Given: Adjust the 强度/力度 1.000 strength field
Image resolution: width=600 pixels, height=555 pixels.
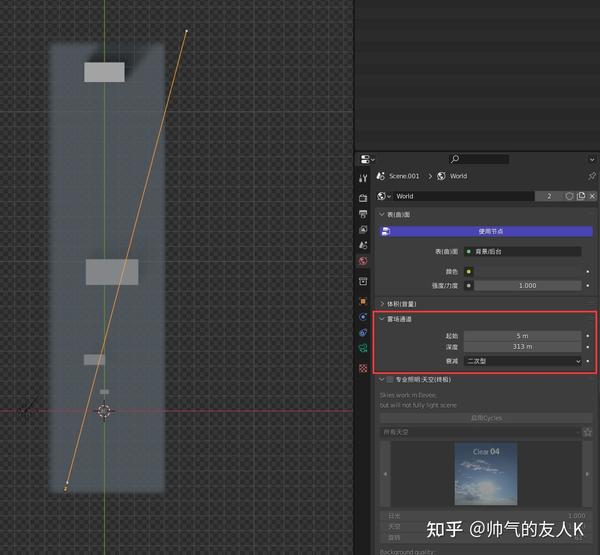Looking at the screenshot, I should pos(527,286).
